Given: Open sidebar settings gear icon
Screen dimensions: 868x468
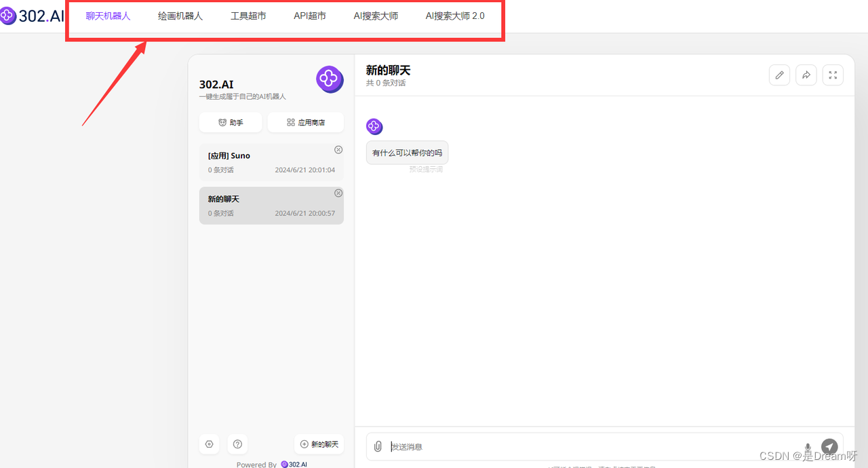Looking at the screenshot, I should point(209,444).
